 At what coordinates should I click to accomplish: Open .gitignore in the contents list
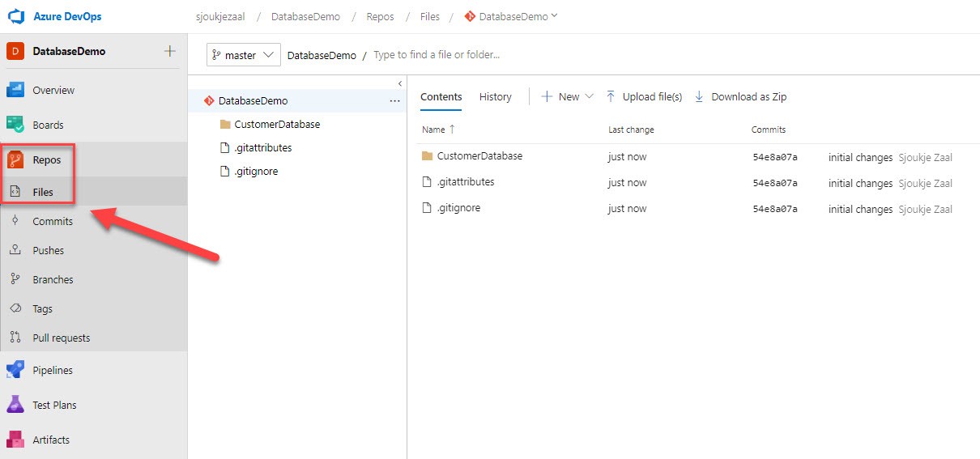coord(458,208)
